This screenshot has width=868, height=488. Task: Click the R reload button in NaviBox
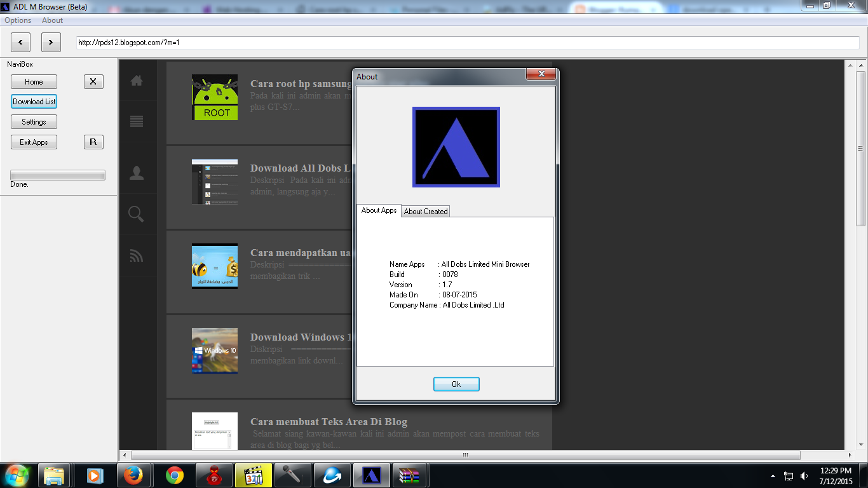tap(93, 142)
